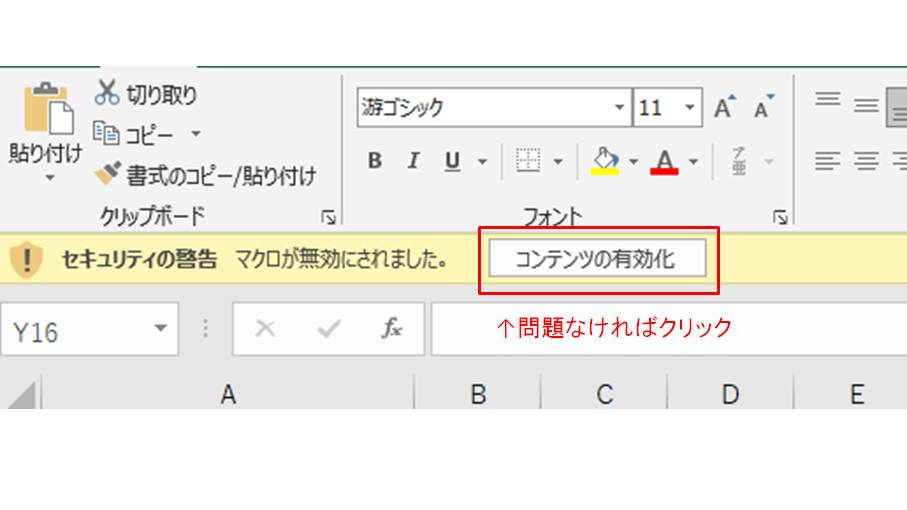Select column B header

point(478,393)
